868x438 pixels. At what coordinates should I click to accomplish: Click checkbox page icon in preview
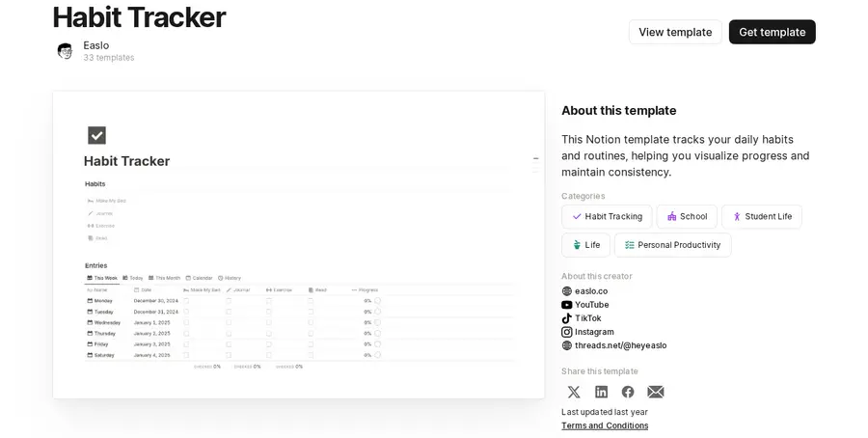(x=96, y=135)
